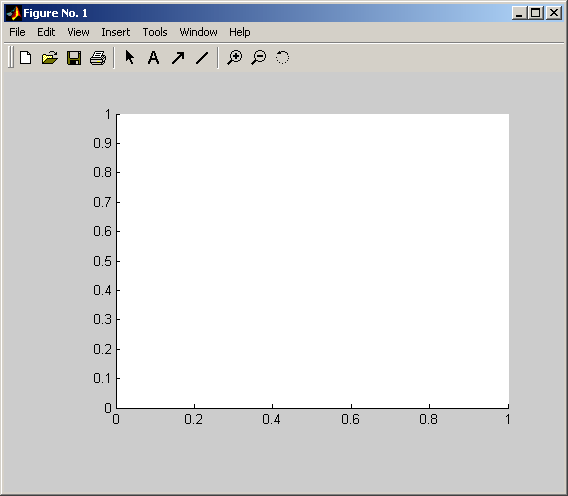The width and height of the screenshot is (568, 496).
Task: Select the Insert Text 'A' tool
Action: point(154,58)
